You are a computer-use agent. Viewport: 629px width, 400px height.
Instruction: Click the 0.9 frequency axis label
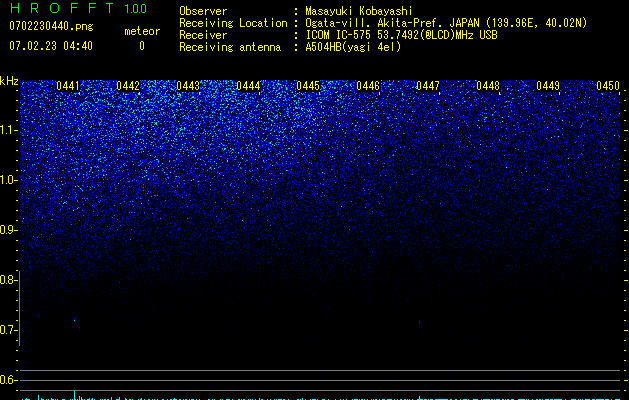8,230
